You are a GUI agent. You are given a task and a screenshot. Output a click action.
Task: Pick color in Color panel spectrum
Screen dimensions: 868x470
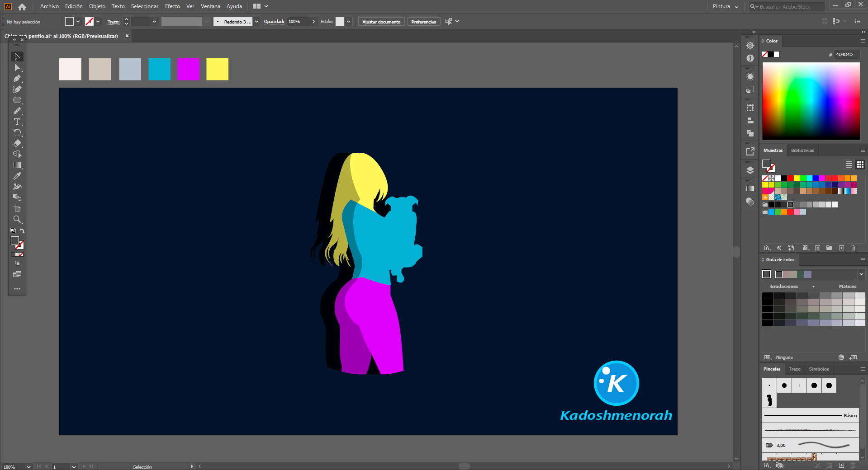coord(811,101)
